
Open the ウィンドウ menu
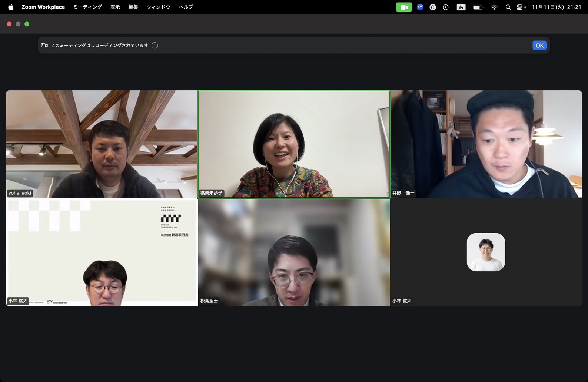[x=158, y=7]
